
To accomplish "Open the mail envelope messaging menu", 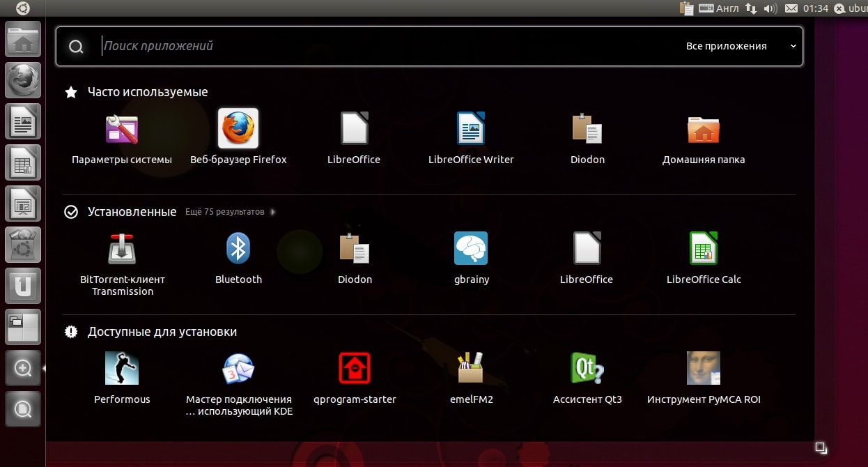I will point(791,8).
